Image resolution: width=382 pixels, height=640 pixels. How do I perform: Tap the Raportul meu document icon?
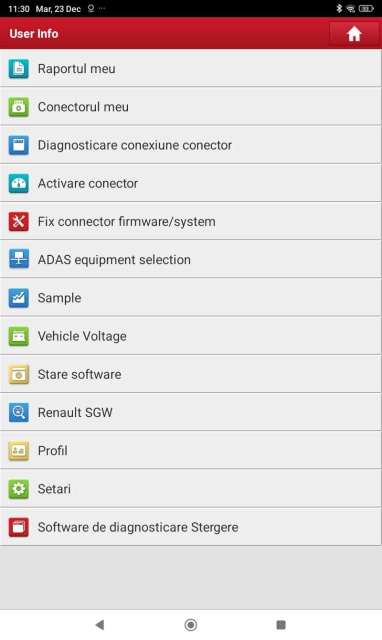coord(19,68)
